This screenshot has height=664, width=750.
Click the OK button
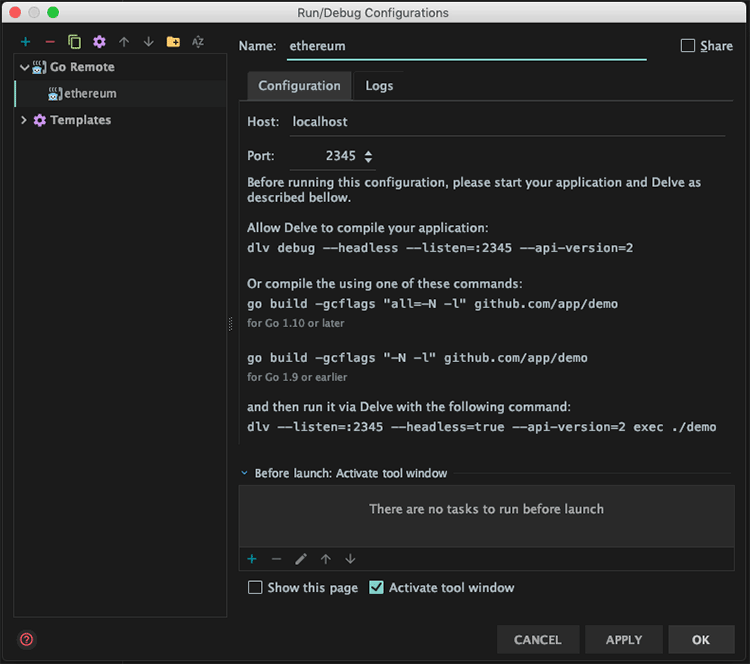tap(701, 640)
